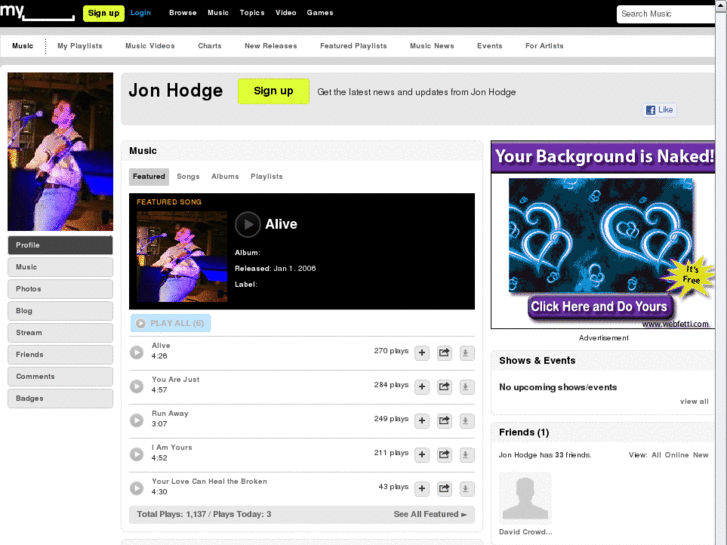The image size is (727, 545).
Task: Click the Play All (6) button
Action: 171,323
